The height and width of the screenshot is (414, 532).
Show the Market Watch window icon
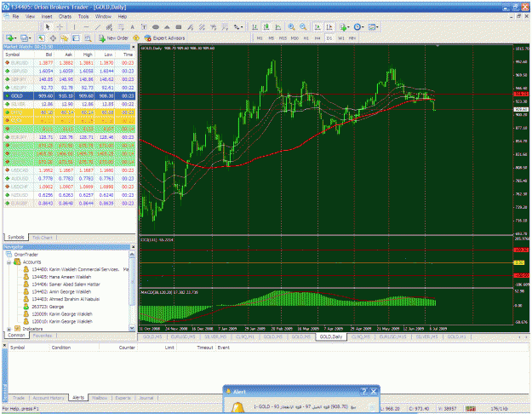[42, 38]
